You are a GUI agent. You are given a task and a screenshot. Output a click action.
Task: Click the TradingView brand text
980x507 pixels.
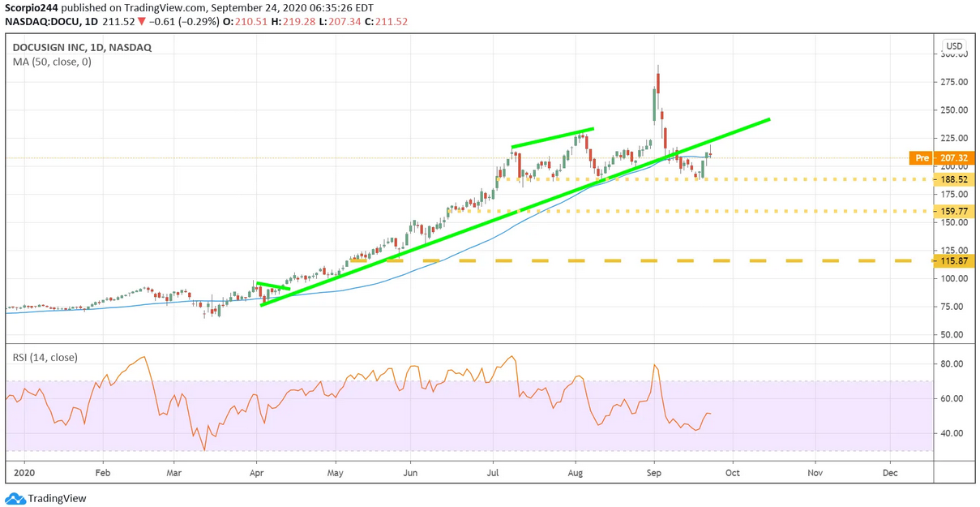(x=57, y=498)
